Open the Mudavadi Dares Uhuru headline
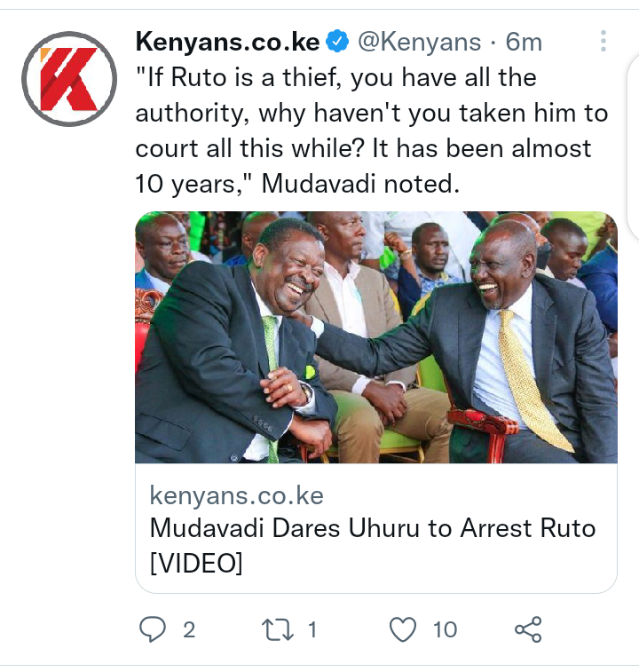The height and width of the screenshot is (672, 639). coord(373,545)
